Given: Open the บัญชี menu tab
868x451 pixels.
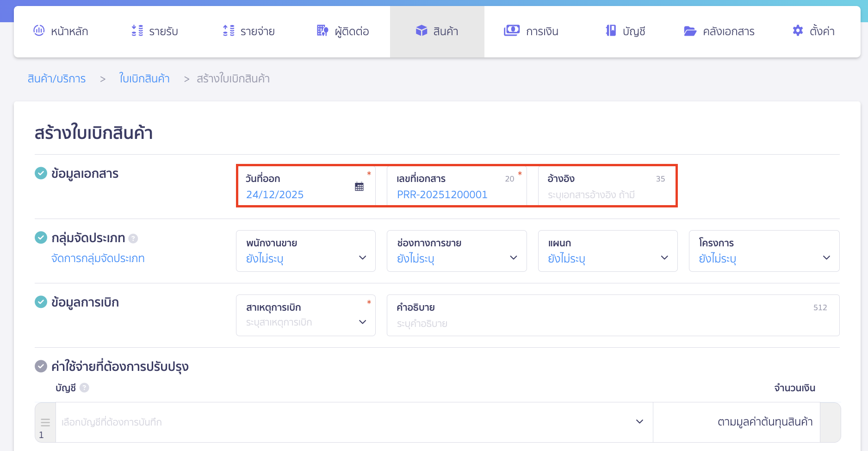Looking at the screenshot, I should 626,31.
